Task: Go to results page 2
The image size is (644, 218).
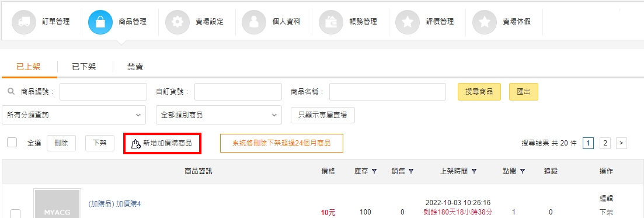Action: (605, 143)
